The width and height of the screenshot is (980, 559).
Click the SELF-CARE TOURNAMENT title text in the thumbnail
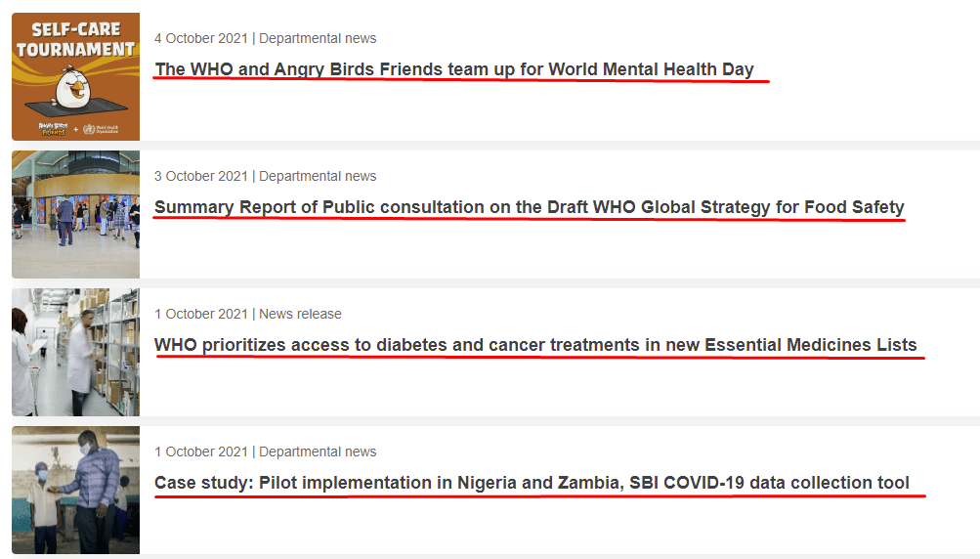point(75,39)
